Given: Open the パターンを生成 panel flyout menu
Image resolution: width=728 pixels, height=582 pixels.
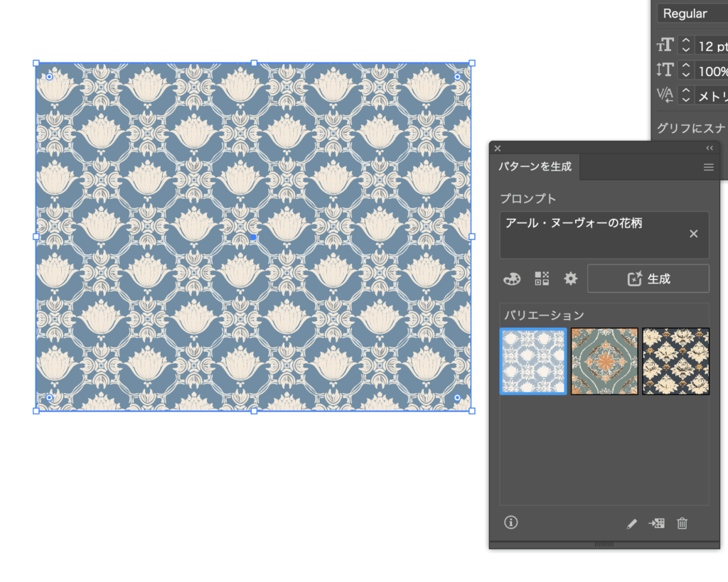Looking at the screenshot, I should (708, 167).
